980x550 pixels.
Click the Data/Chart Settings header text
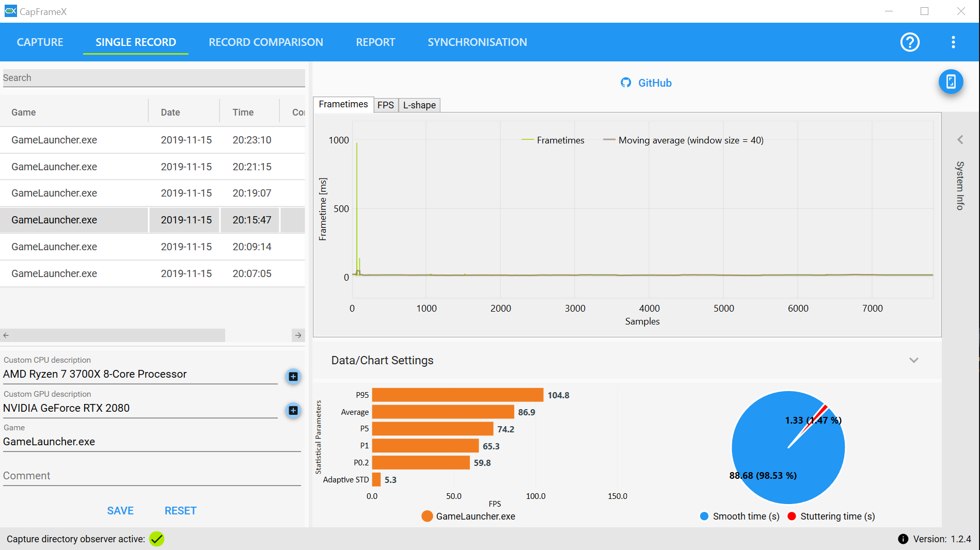pyautogui.click(x=382, y=360)
